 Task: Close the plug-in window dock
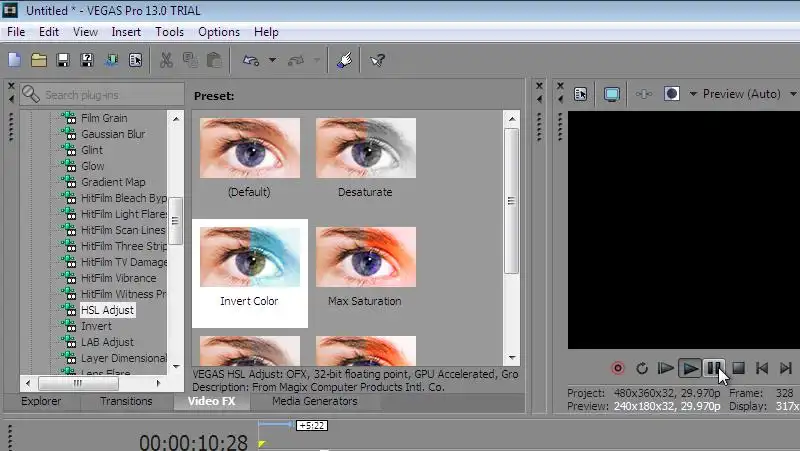(11, 86)
